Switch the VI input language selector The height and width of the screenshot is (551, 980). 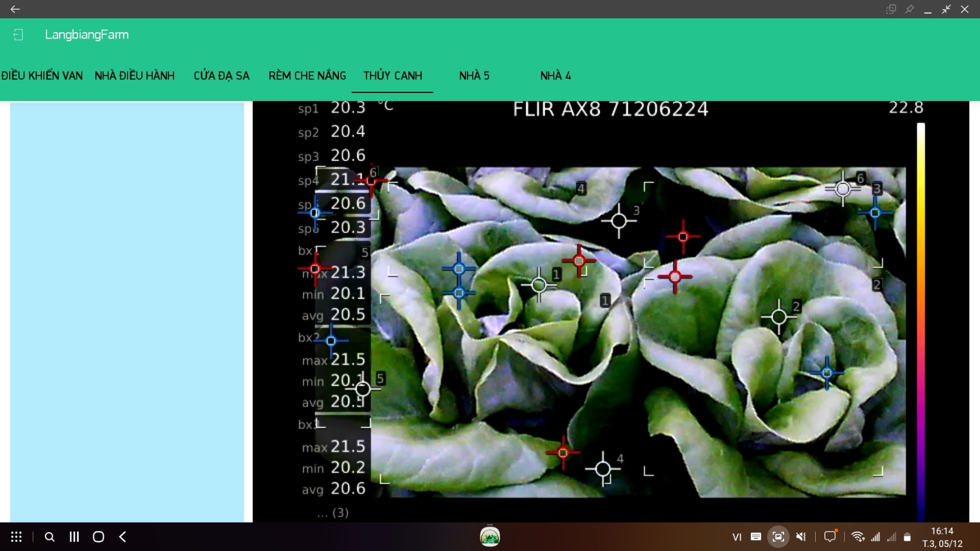click(x=737, y=537)
